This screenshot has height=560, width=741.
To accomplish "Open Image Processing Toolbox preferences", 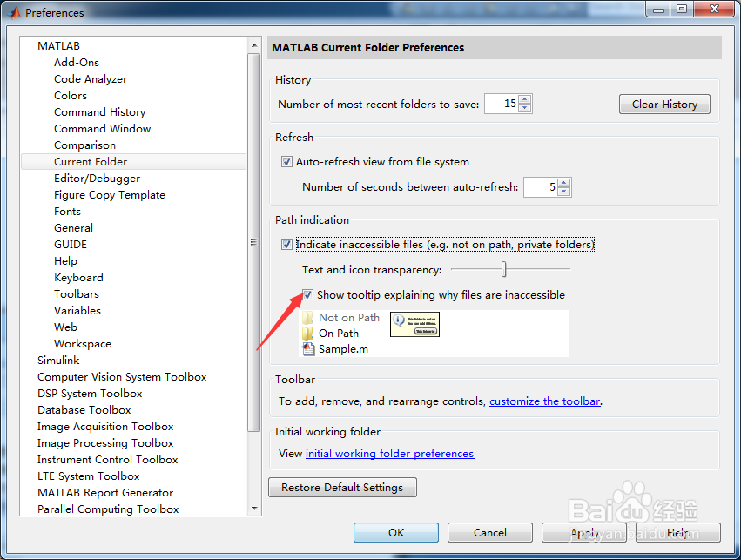I will coord(105,442).
